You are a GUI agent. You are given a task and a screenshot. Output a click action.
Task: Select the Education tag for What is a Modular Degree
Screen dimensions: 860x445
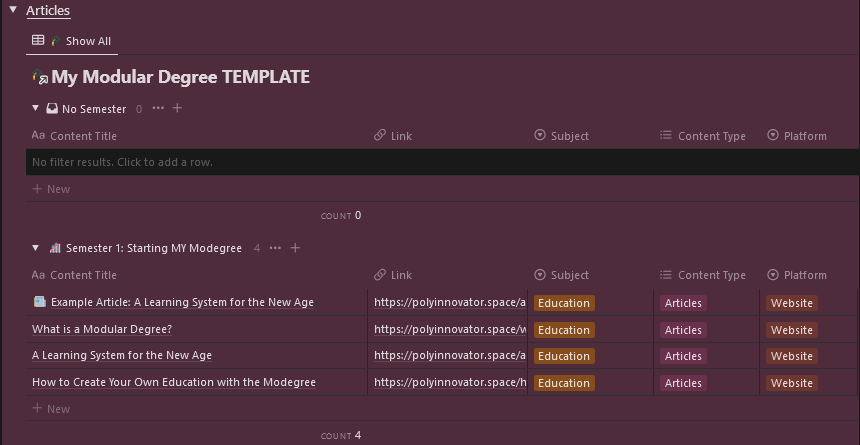coord(564,330)
